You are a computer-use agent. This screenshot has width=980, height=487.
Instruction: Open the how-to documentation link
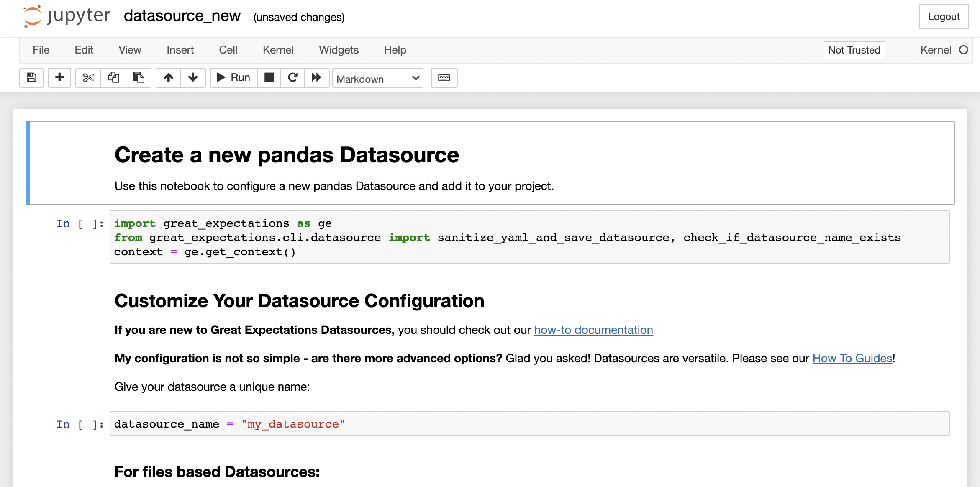coord(593,330)
